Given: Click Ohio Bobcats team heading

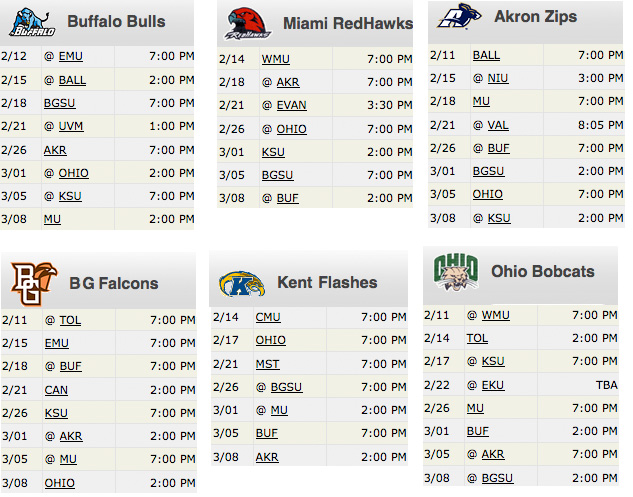Looking at the screenshot, I should click(543, 271).
